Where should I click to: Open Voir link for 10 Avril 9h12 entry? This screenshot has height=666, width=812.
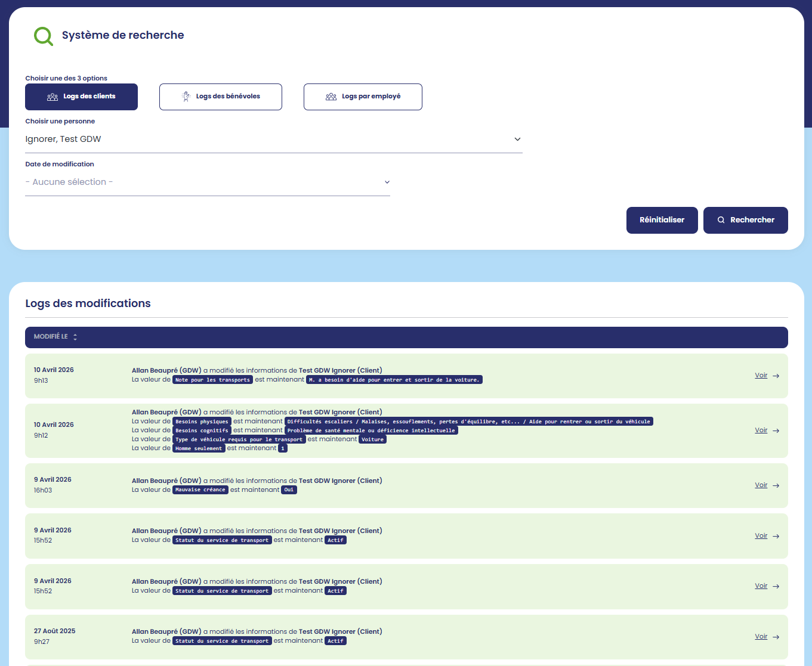coord(761,430)
